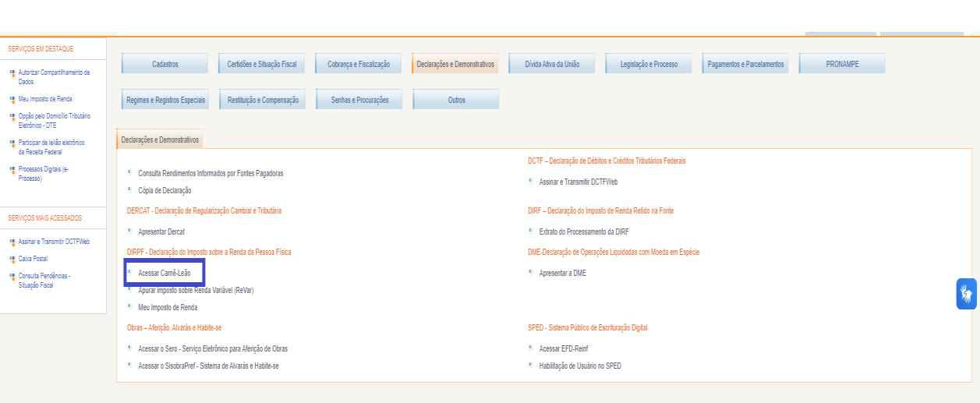Click DCTF section heading text

(x=607, y=161)
